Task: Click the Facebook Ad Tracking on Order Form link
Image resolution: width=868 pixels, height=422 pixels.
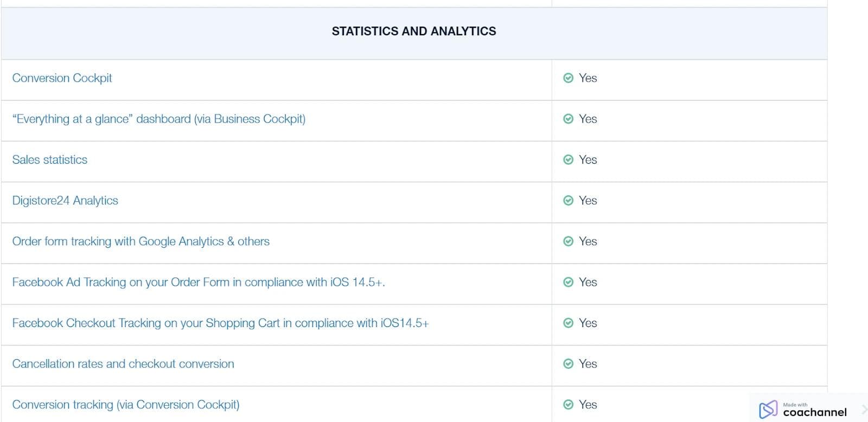Action: click(x=198, y=282)
